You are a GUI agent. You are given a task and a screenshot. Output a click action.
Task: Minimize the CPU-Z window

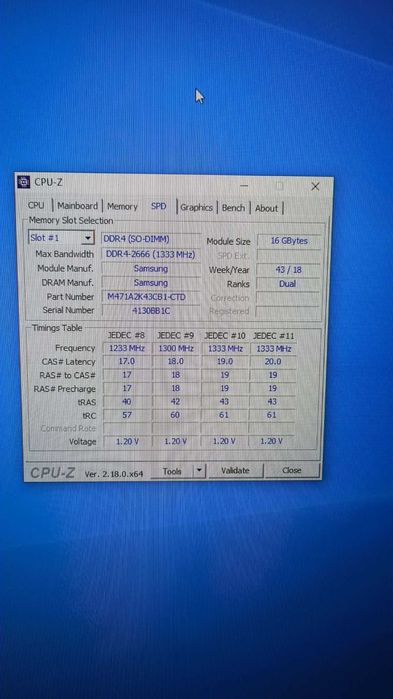244,185
